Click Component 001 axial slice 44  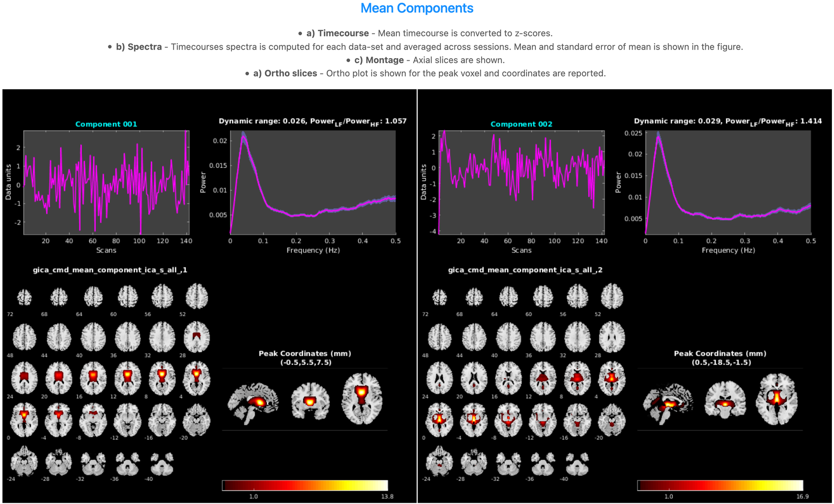(59, 337)
